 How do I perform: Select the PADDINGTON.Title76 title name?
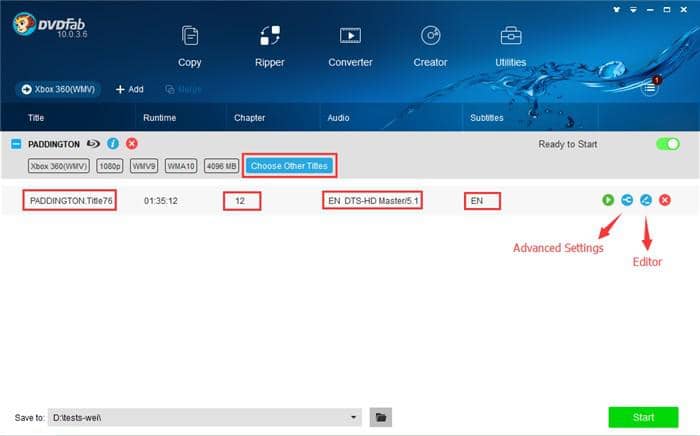tap(71, 201)
